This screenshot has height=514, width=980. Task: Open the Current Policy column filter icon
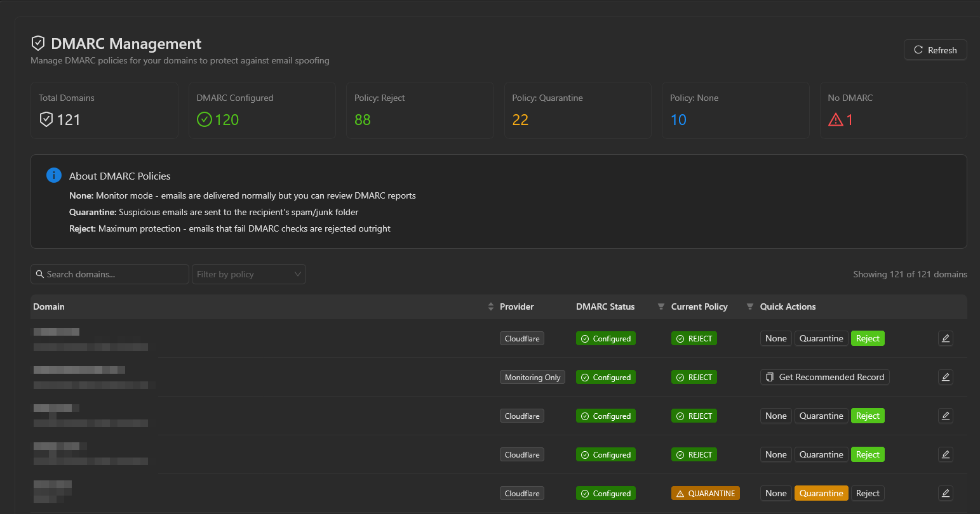[x=750, y=306]
